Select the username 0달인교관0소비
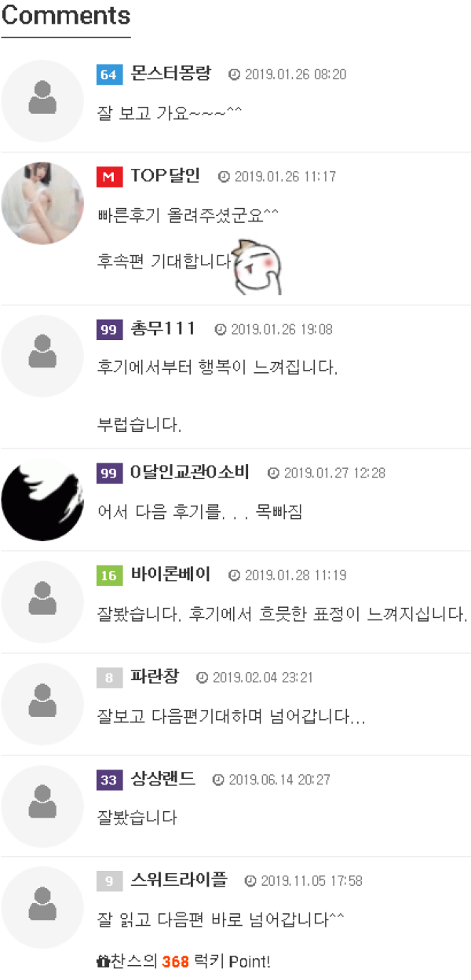 190,472
